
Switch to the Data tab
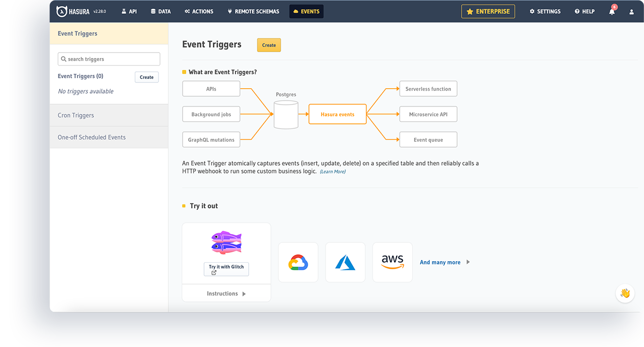(x=161, y=11)
